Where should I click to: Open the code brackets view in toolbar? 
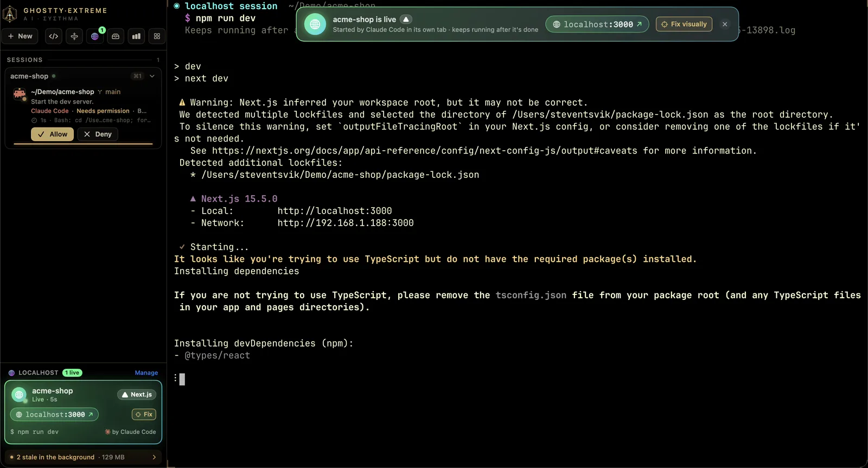click(x=54, y=36)
